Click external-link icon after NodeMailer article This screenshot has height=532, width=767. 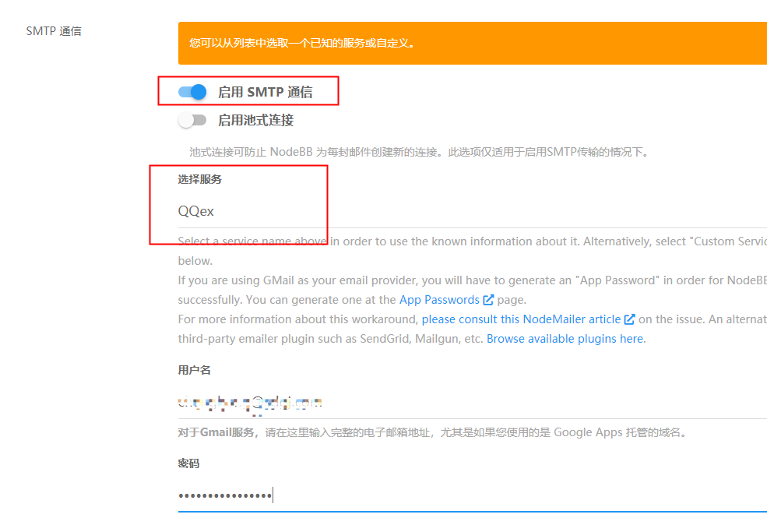(629, 319)
